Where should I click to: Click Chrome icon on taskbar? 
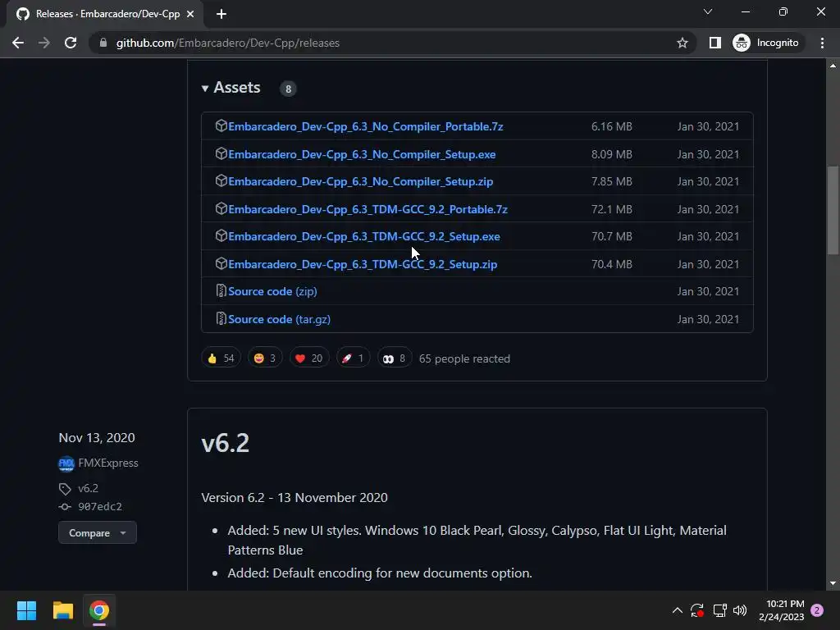[x=99, y=610]
